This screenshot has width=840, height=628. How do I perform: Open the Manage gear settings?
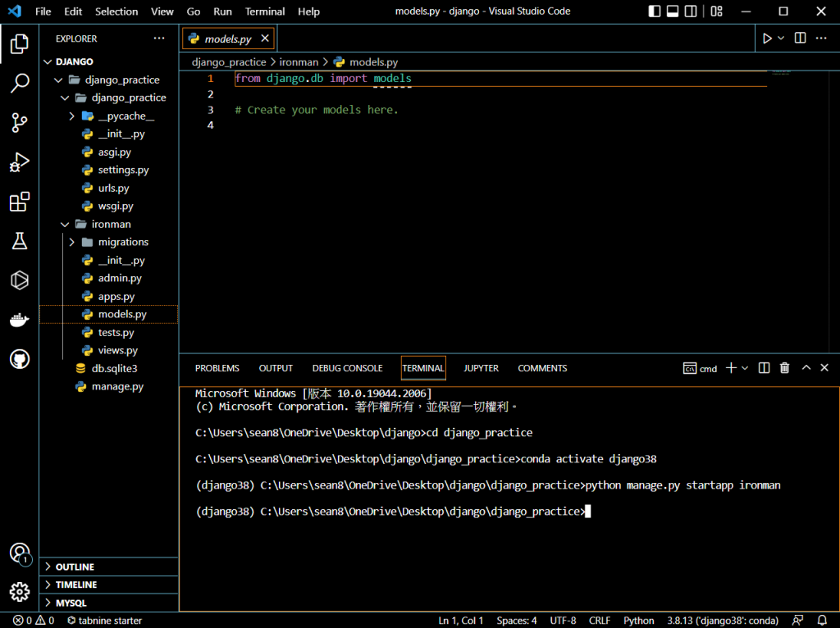click(x=20, y=592)
